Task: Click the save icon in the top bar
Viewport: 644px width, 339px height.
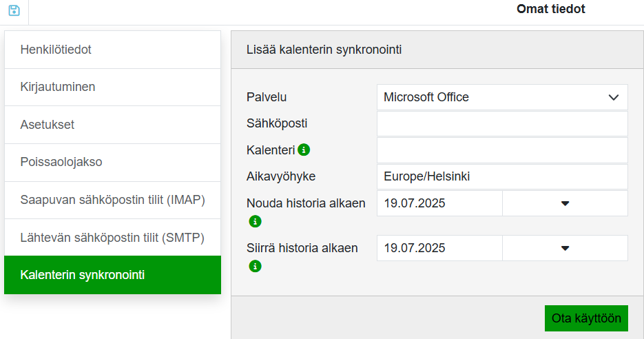Action: (x=14, y=11)
